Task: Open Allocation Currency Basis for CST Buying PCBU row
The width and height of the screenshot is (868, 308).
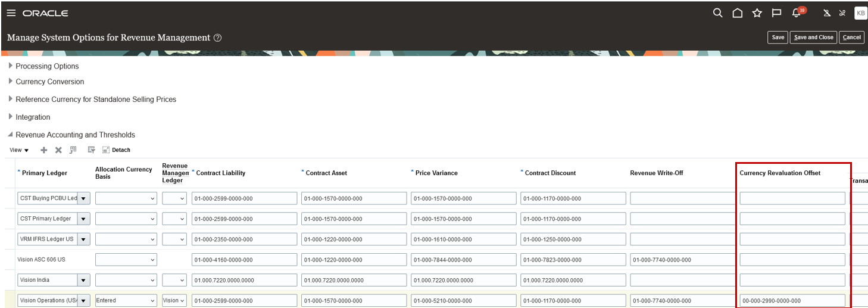Action: pos(126,198)
